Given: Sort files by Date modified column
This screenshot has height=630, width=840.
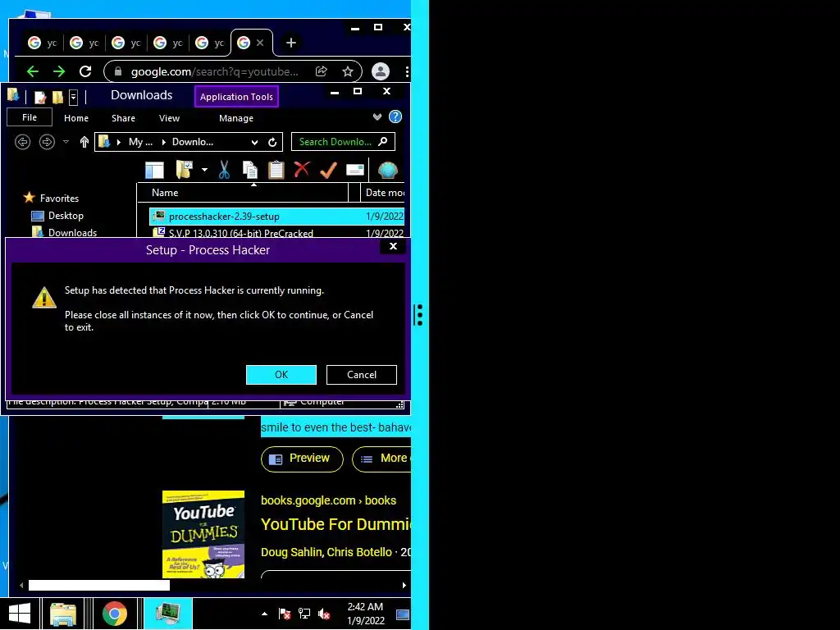Looking at the screenshot, I should pyautogui.click(x=384, y=192).
